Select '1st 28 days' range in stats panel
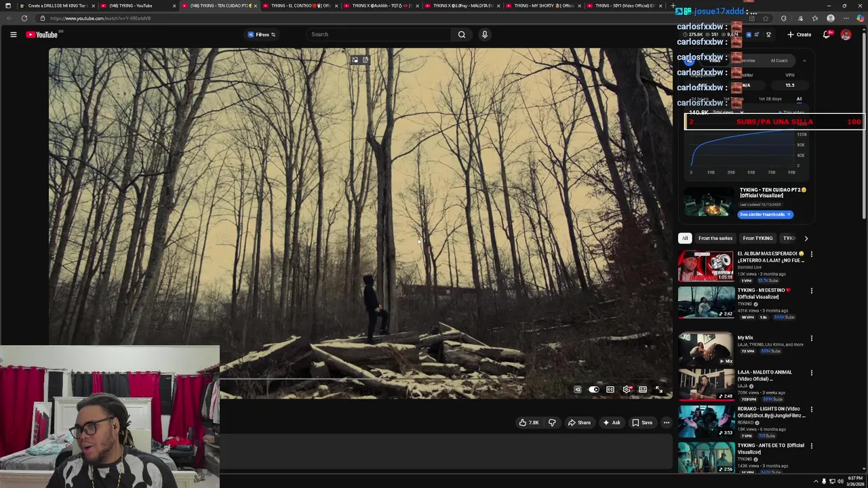Image resolution: width=868 pixels, height=488 pixels. tap(770, 99)
